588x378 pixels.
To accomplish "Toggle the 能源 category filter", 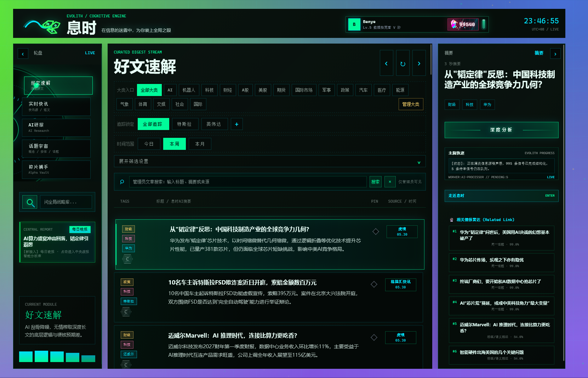I will 400,90.
